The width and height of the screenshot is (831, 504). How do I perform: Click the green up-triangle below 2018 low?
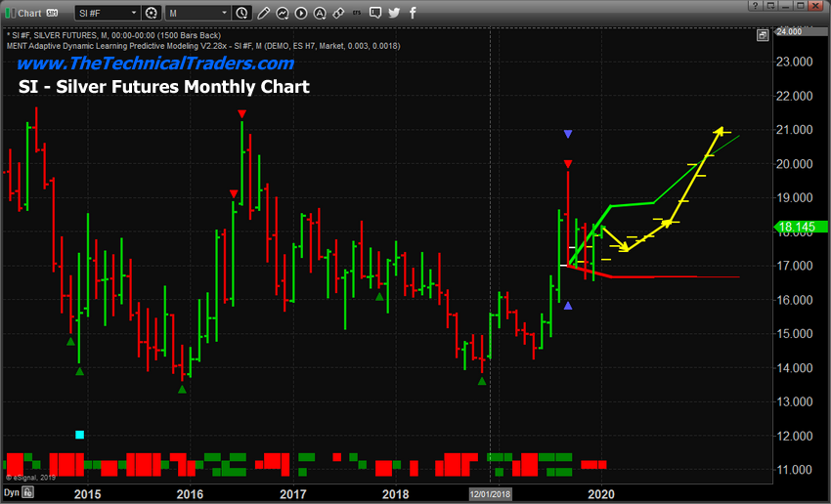482,381
